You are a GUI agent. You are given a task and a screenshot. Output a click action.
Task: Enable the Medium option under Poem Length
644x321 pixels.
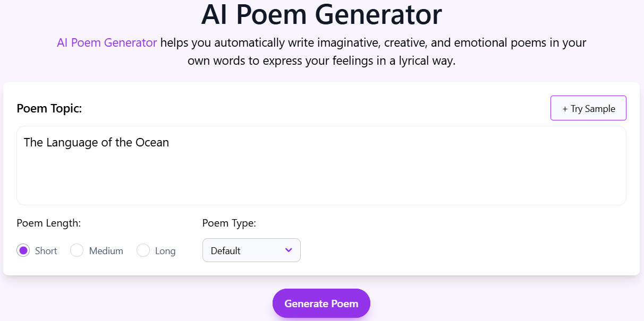pos(77,250)
